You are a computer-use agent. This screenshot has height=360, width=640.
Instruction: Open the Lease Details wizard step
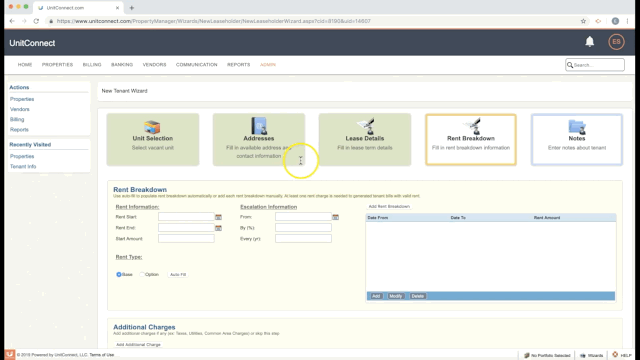pyautogui.click(x=365, y=140)
